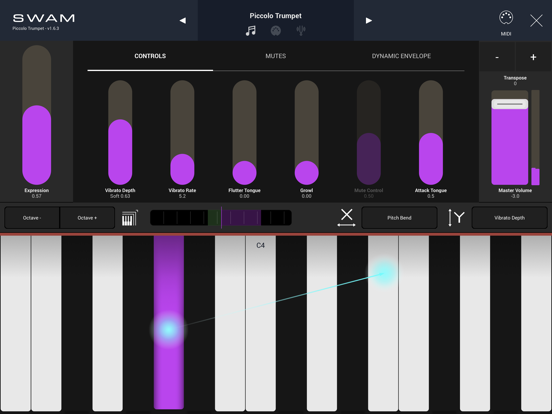Adjust the Growl slider

pos(307,132)
